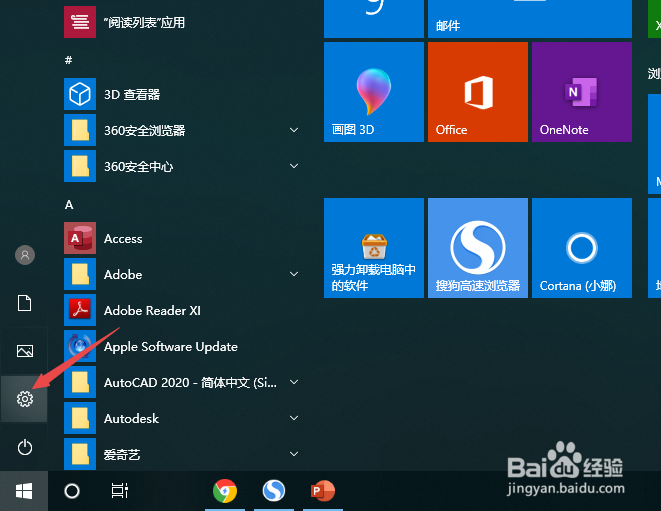Select the 爱奇艺 folder entry

[184, 454]
